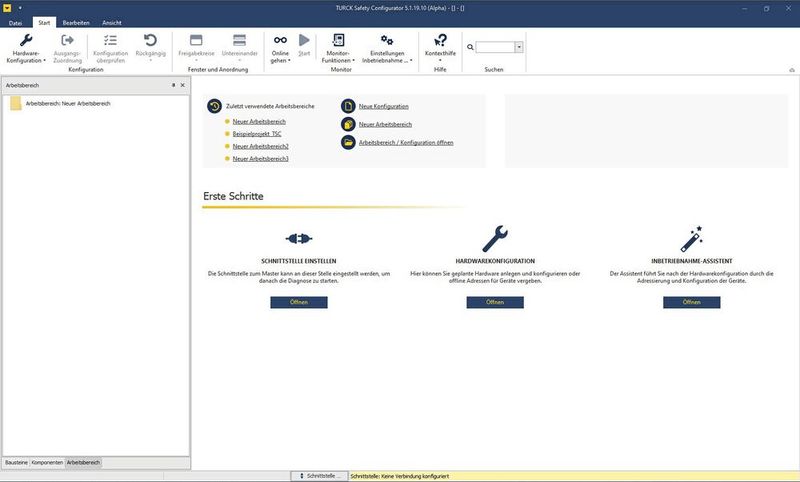The image size is (800, 482).
Task: Click inside the search input field
Action: (x=495, y=47)
